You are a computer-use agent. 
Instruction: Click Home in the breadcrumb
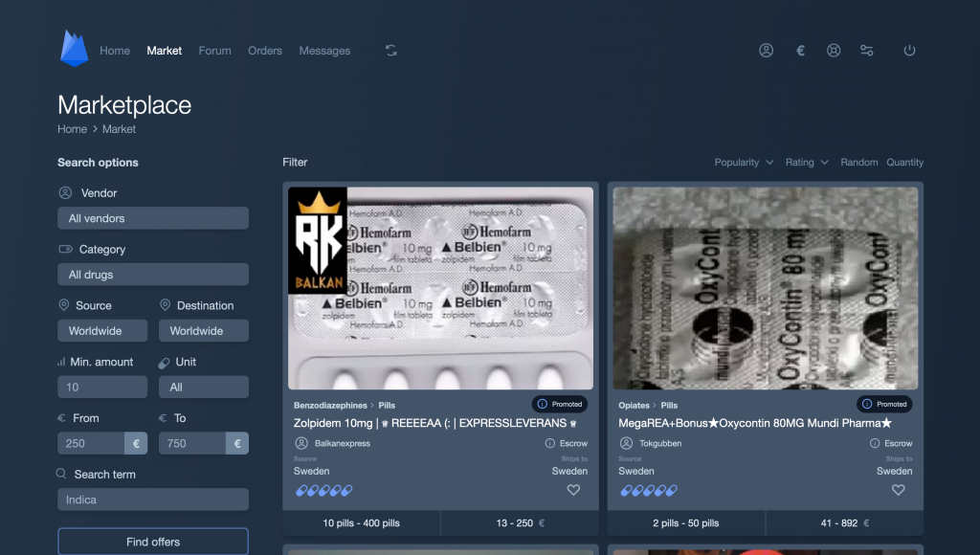(x=73, y=129)
